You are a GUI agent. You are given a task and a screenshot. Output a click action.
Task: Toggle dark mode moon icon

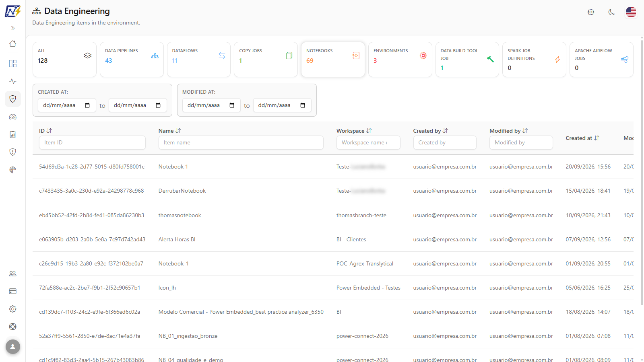pos(611,12)
